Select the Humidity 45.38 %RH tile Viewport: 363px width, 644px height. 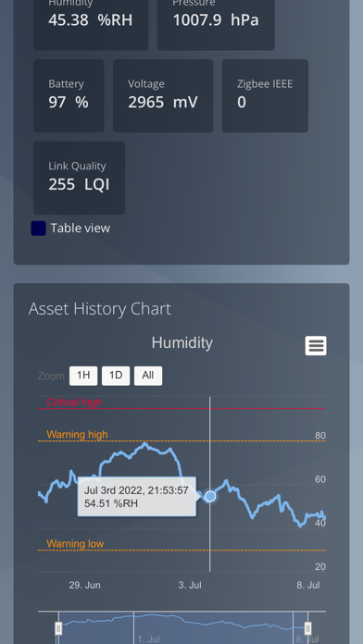coord(91,22)
